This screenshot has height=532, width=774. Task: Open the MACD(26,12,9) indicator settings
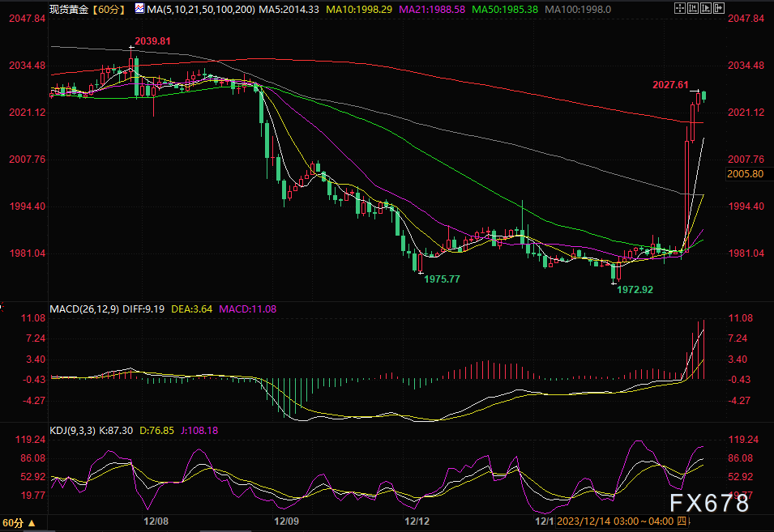click(x=84, y=309)
